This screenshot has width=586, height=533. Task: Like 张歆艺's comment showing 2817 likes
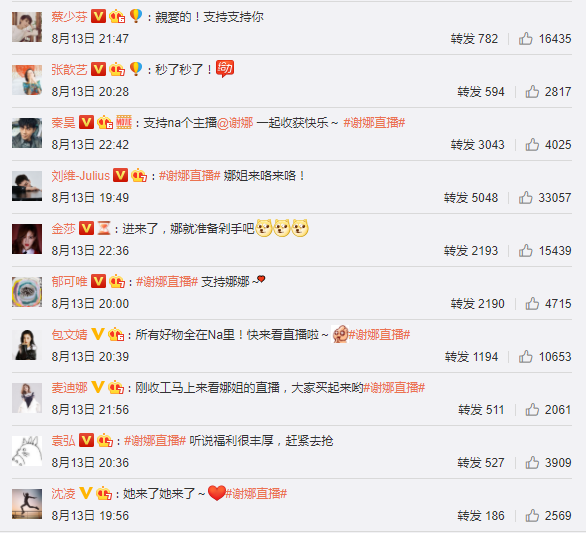[x=532, y=92]
